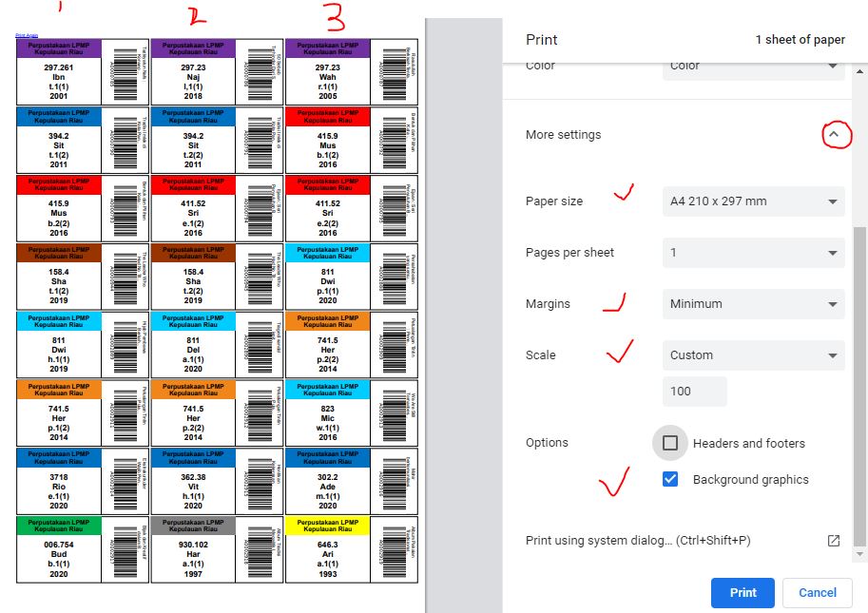868x613 pixels.
Task: Disable the Background graphics checkbox
Action: [669, 479]
